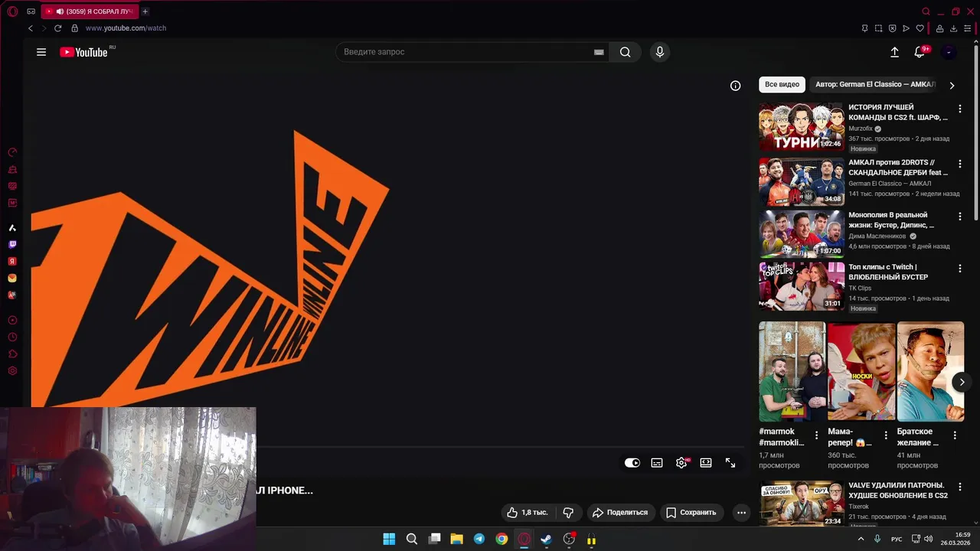Open options for 'ИСТОРИЯ ЛУЧШЕЙ КОМАНДЫ' video

(x=960, y=109)
